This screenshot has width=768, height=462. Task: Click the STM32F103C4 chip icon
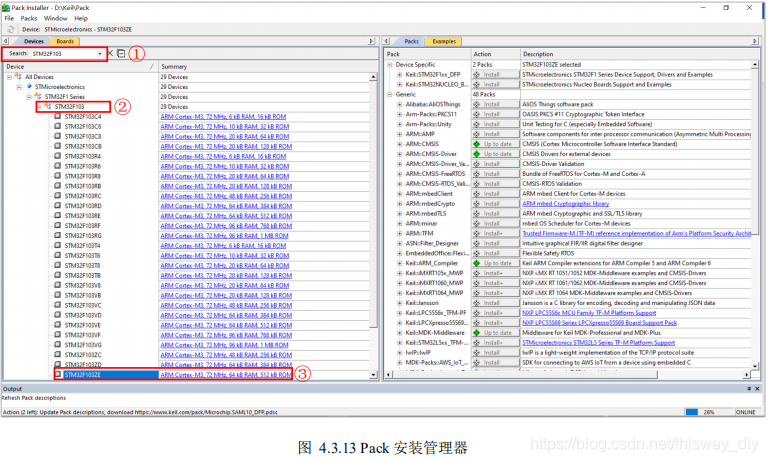(58, 117)
